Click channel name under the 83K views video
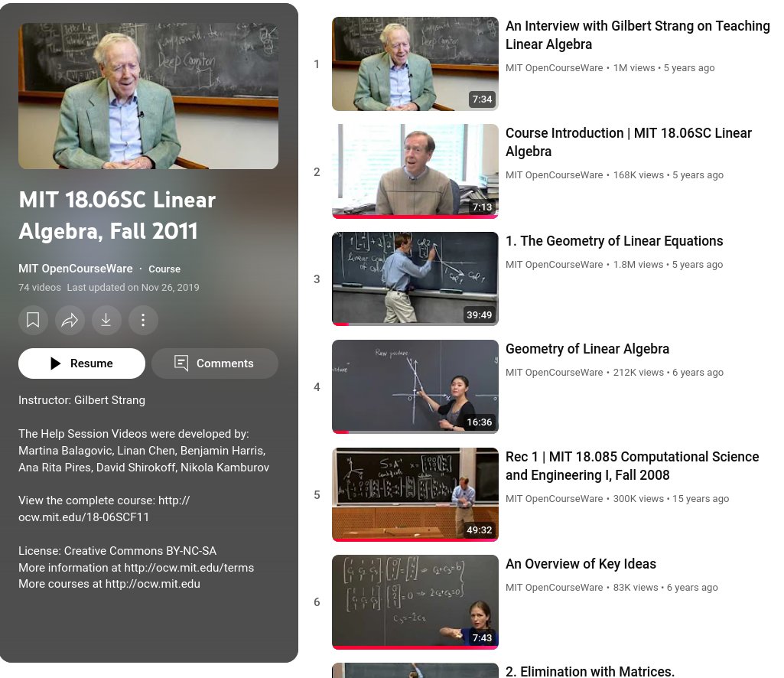Image resolution: width=784 pixels, height=678 pixels. pos(554,587)
